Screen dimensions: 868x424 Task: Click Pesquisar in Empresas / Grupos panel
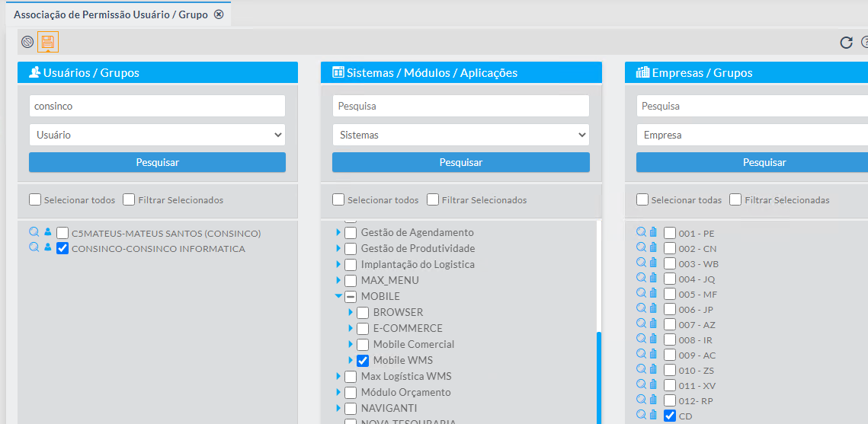click(x=751, y=162)
